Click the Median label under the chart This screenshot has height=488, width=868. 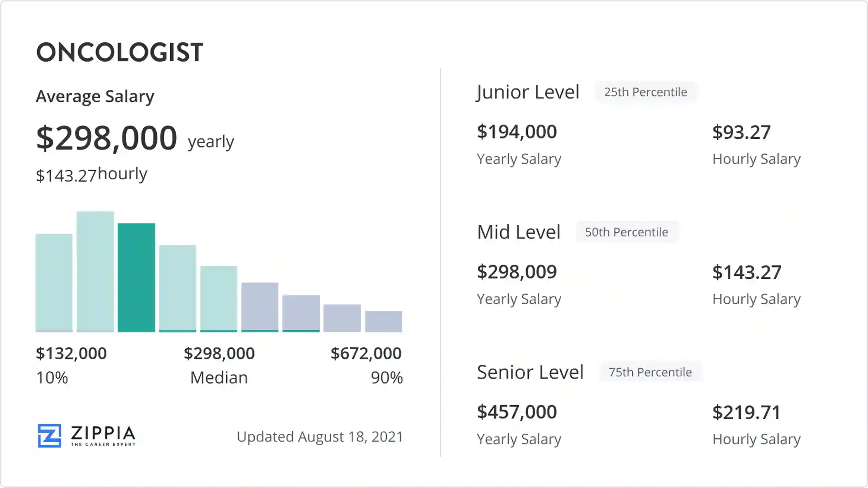click(x=219, y=378)
